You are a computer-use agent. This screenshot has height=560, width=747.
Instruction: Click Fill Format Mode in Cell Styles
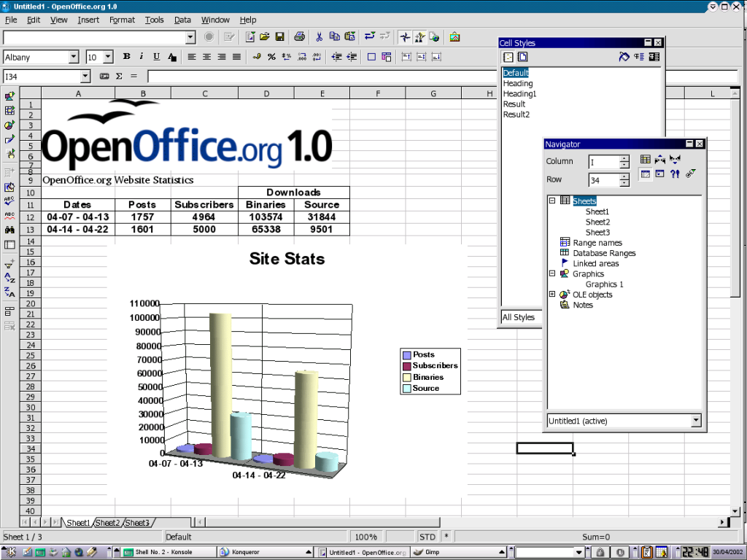(624, 57)
